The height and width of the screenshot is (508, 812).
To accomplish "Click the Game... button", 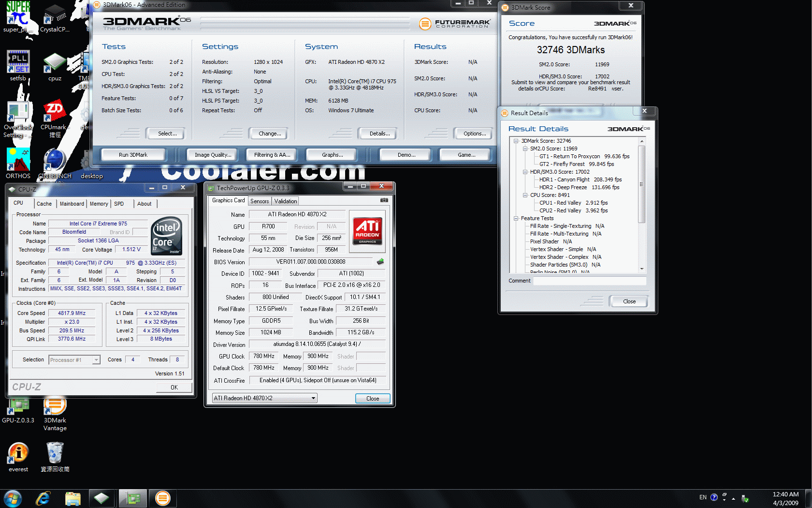I will point(466,155).
